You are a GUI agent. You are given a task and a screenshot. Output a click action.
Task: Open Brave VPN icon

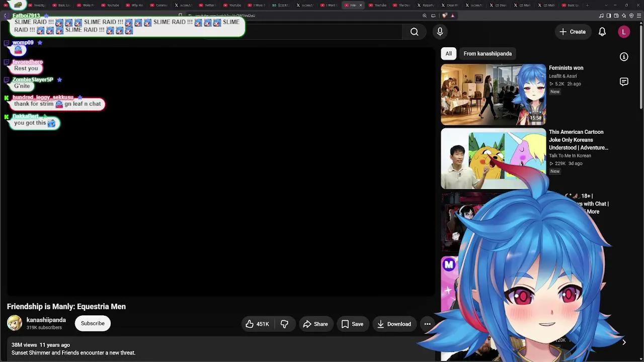[x=631, y=16]
